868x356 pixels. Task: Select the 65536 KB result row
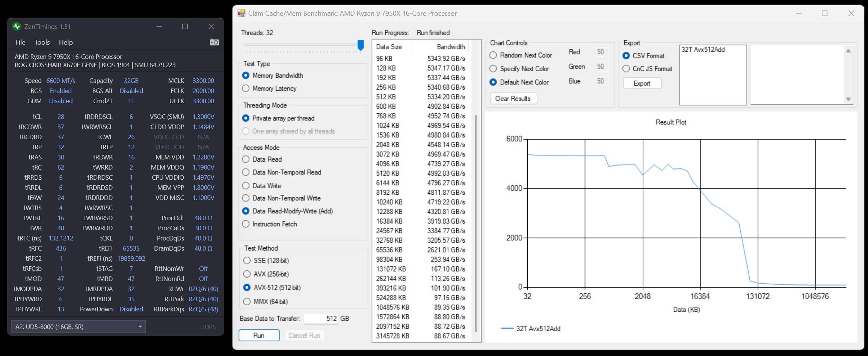421,250
